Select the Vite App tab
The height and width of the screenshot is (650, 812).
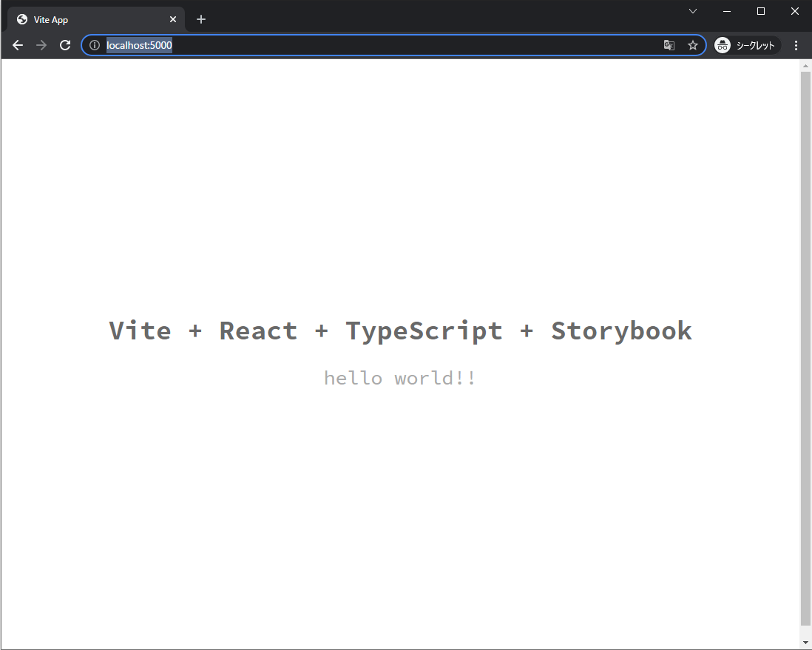(x=96, y=19)
